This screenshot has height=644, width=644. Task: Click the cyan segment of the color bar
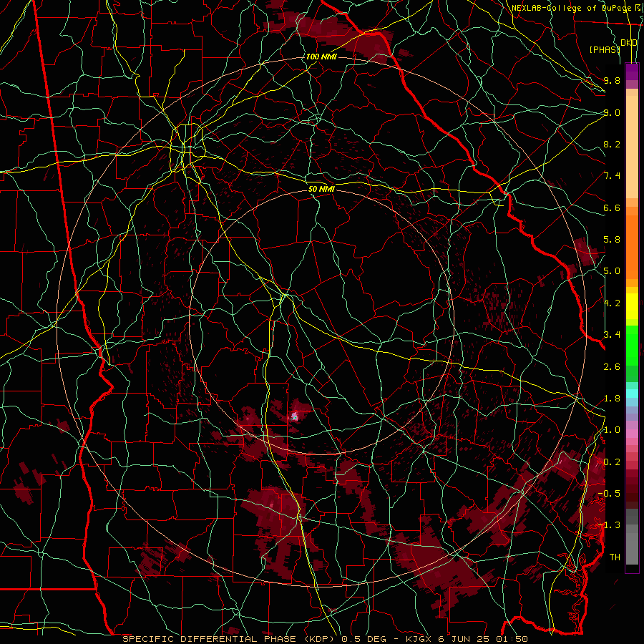point(632,394)
